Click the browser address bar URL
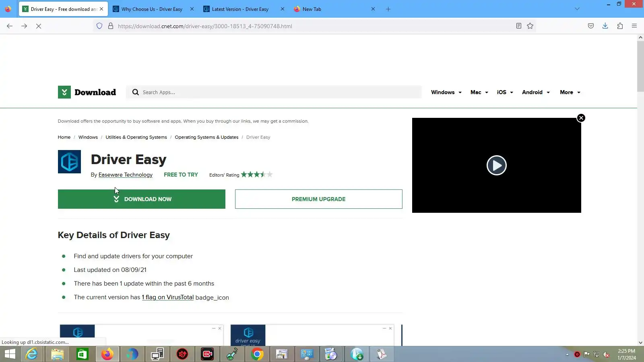This screenshot has width=644, height=362. coord(205,26)
